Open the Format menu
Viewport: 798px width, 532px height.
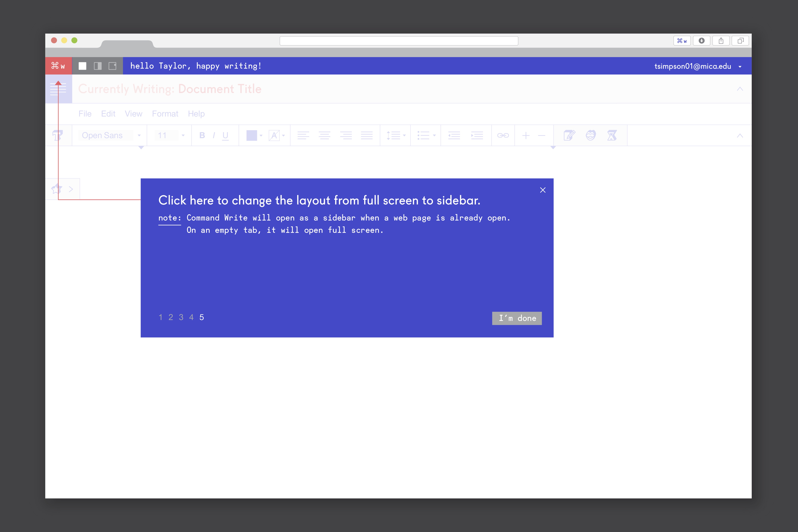click(165, 114)
